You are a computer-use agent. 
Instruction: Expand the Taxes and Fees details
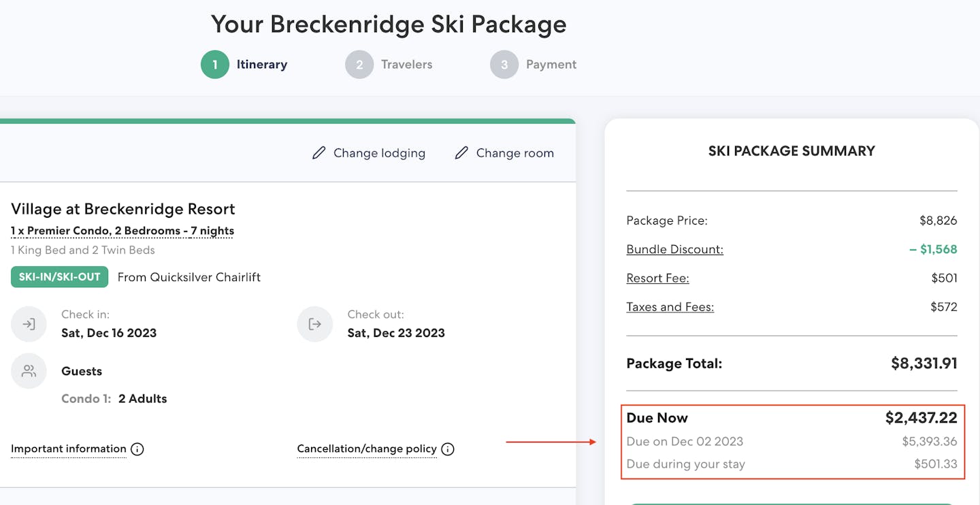[x=670, y=307]
